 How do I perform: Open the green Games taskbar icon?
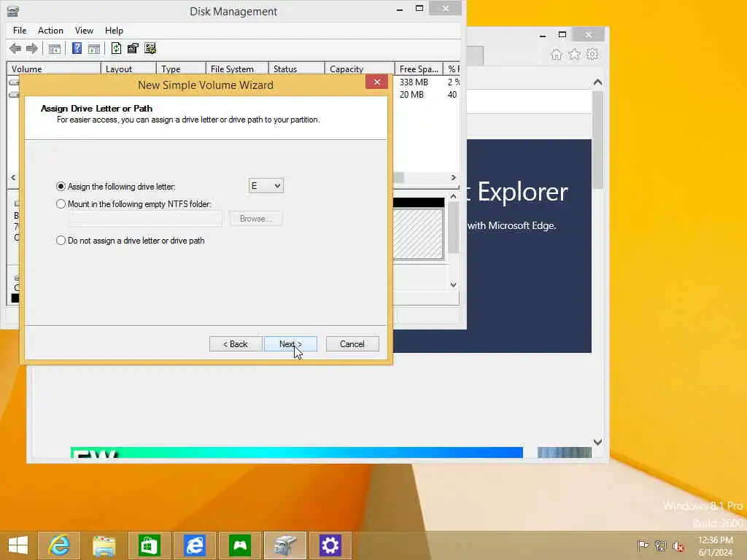(239, 545)
